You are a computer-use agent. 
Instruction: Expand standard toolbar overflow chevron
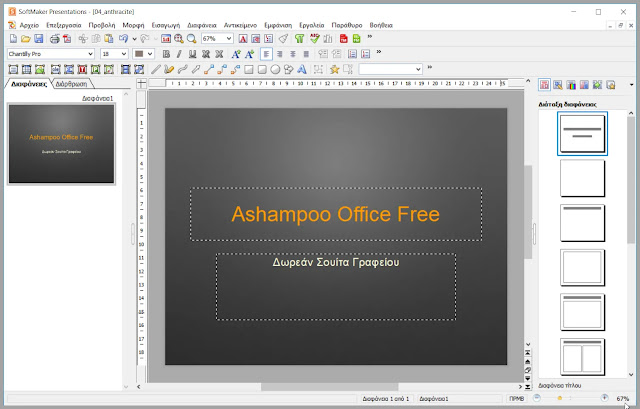click(370, 37)
